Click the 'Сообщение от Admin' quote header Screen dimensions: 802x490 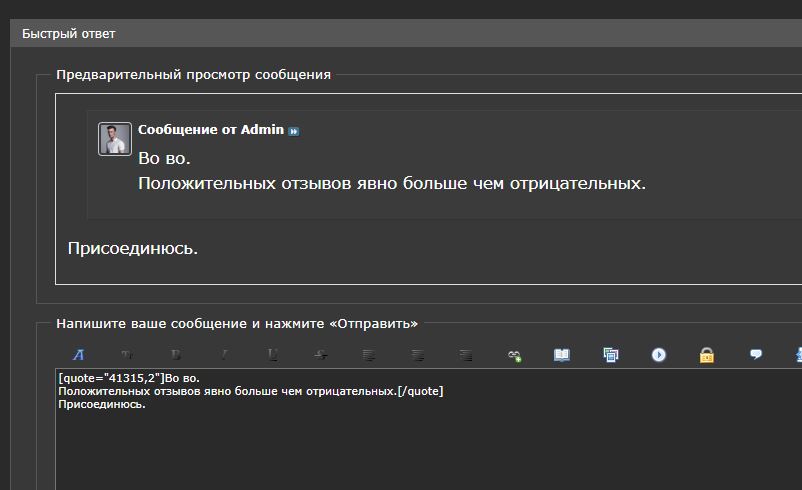click(x=210, y=130)
